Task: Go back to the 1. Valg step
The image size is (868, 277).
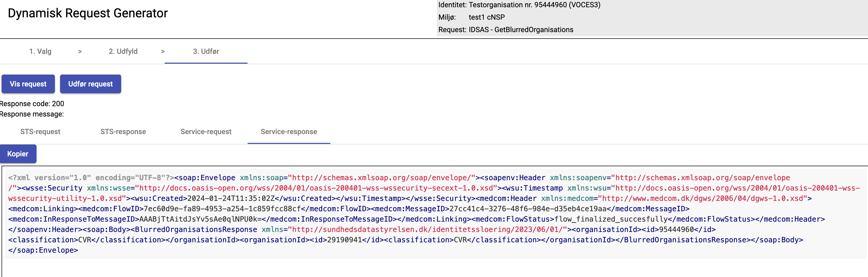Action: [x=40, y=51]
